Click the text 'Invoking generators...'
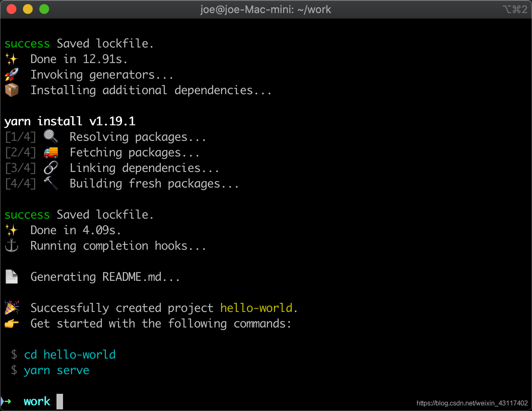Screen dimensions: 532x411 (x=102, y=75)
